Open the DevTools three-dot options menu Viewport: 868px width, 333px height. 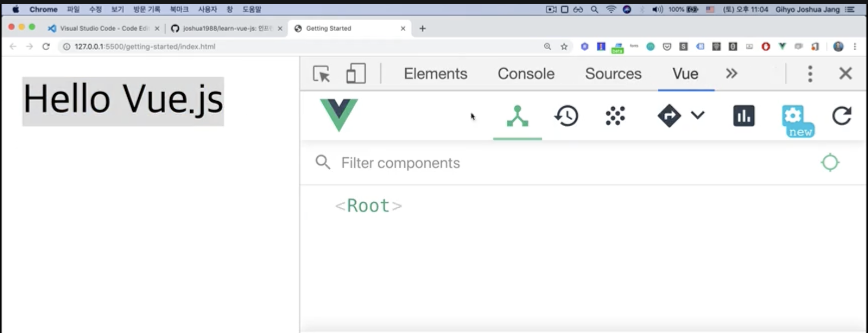(x=810, y=74)
